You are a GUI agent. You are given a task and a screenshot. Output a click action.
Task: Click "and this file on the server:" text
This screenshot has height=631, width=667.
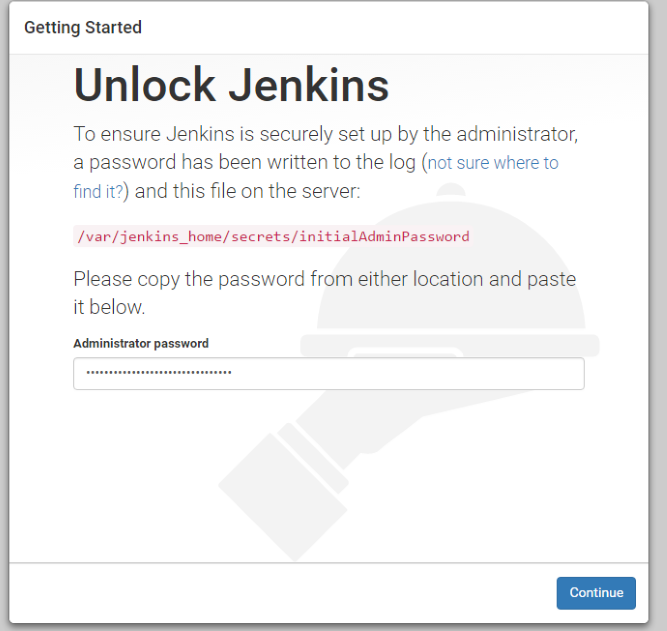pyautogui.click(x=247, y=191)
